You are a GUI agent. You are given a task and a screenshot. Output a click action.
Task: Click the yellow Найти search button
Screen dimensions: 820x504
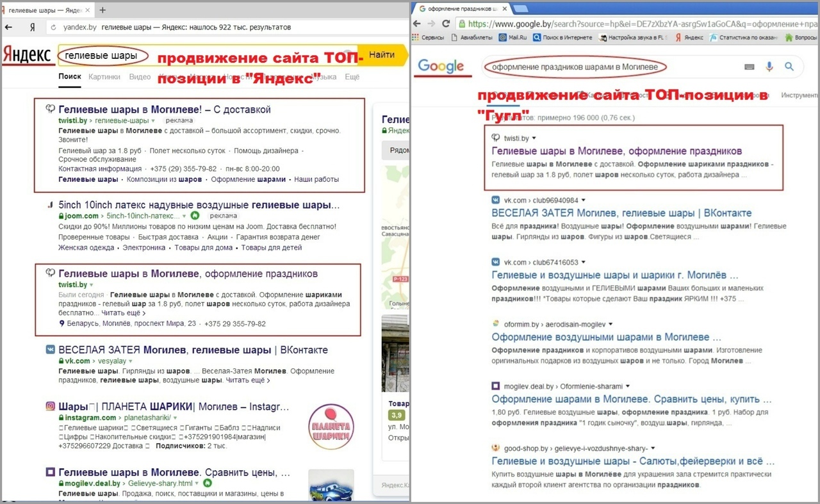[382, 55]
